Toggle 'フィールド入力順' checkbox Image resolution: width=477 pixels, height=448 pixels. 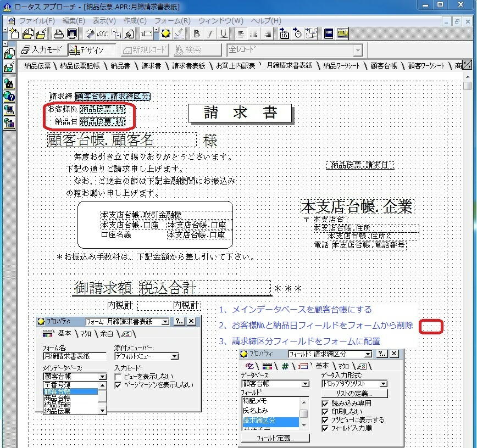[325, 428]
